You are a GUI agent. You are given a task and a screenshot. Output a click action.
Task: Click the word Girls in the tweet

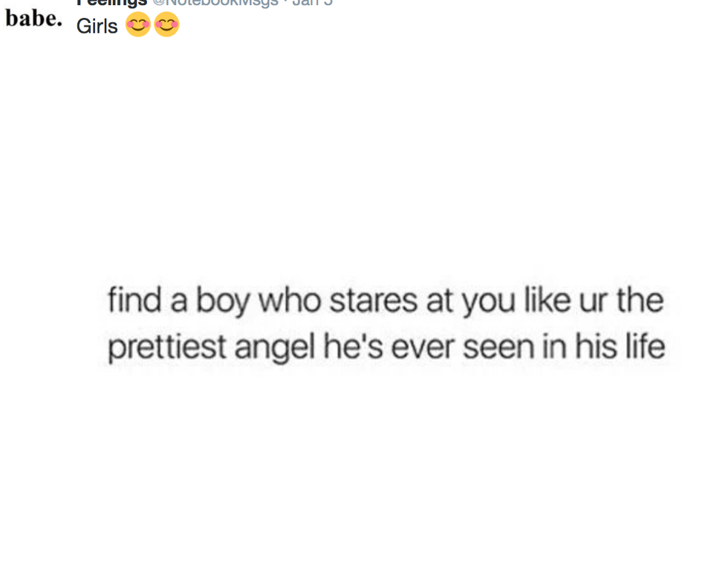coord(97,27)
